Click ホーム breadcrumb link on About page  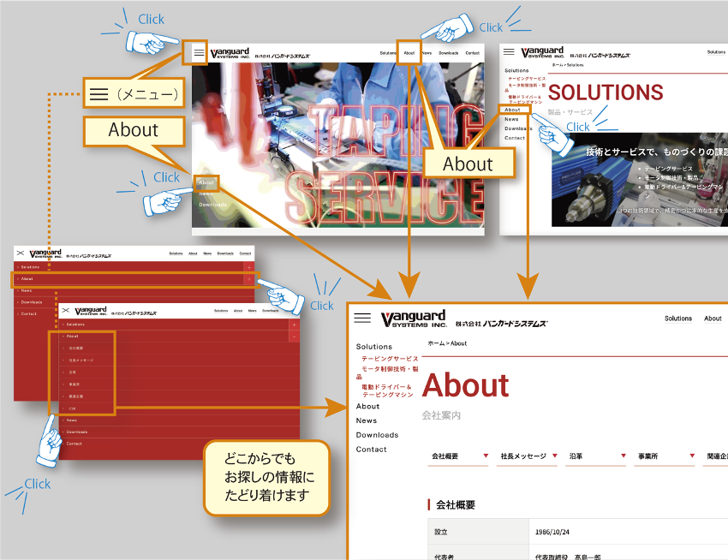click(435, 343)
